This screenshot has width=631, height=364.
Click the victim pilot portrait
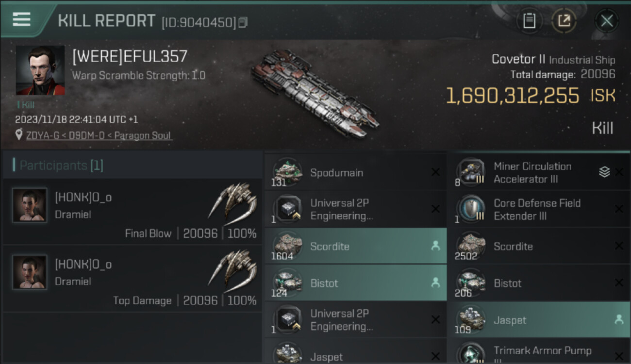pyautogui.click(x=40, y=70)
